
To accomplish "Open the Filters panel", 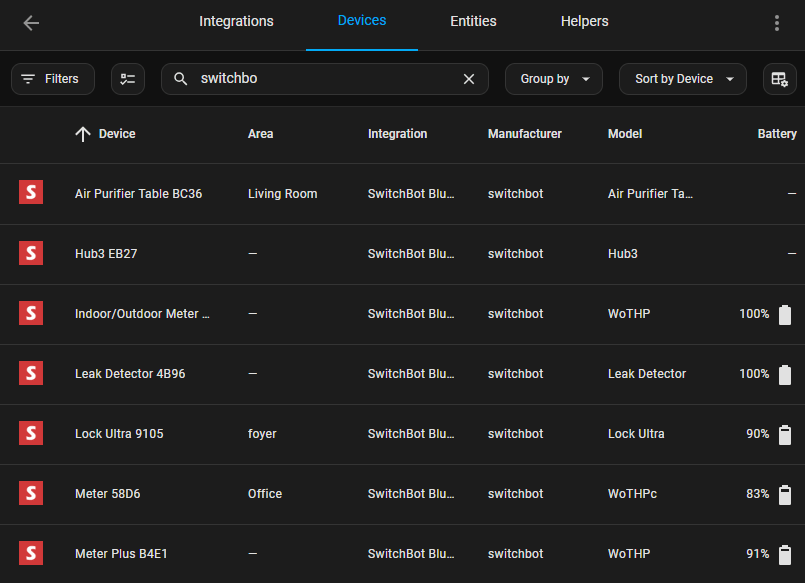I will (52, 79).
